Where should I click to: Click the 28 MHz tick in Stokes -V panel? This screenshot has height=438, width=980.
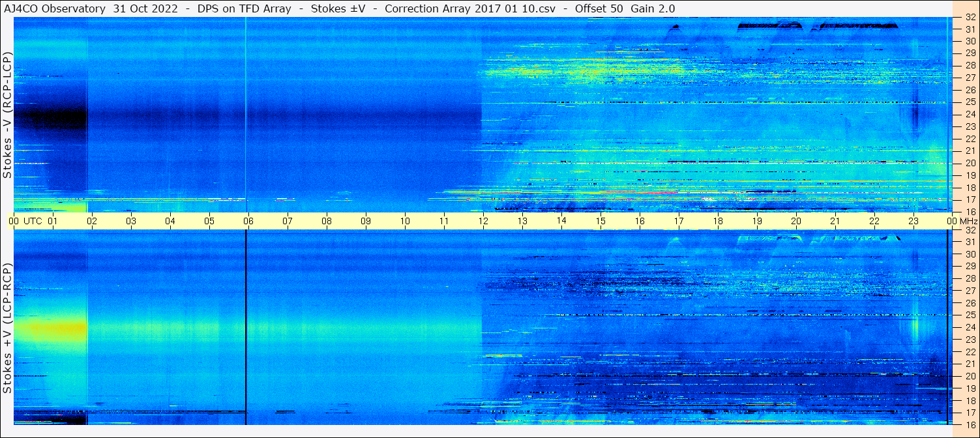tap(970, 66)
